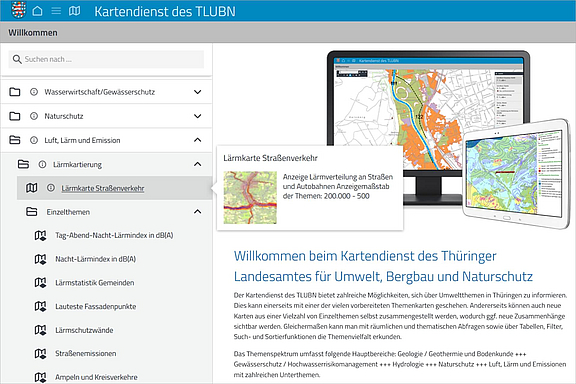Screen dimensions: 576x384
Task: Click the Naturschutz label
Action: [64, 116]
